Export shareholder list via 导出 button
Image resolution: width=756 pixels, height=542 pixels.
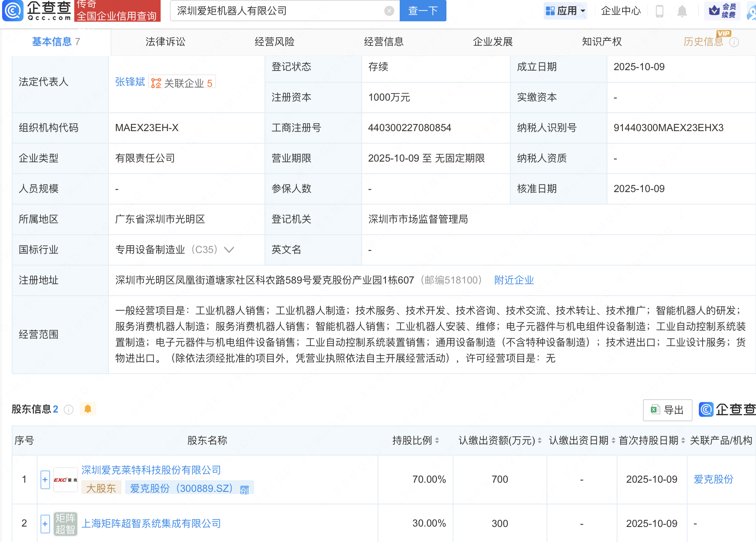[x=668, y=410]
